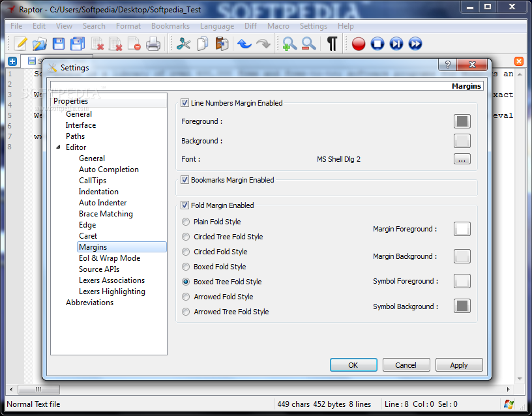532x416 pixels.
Task: Change the Symbol Foreground color swatch
Action: [462, 281]
